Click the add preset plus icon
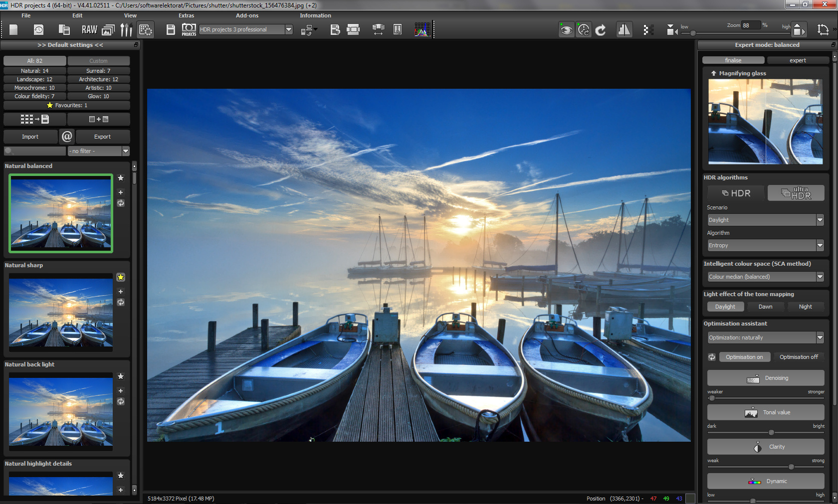 [x=99, y=119]
